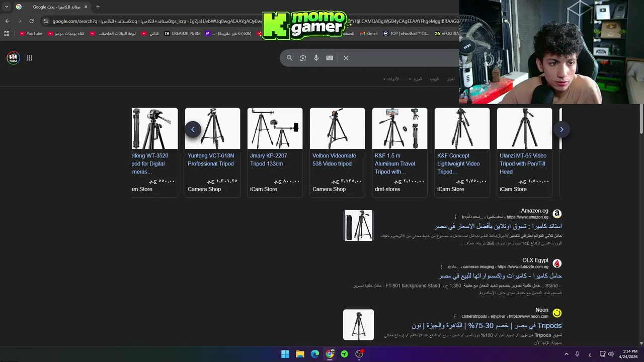Click the Noon site favicon
The image size is (644, 362).
coord(557,313)
